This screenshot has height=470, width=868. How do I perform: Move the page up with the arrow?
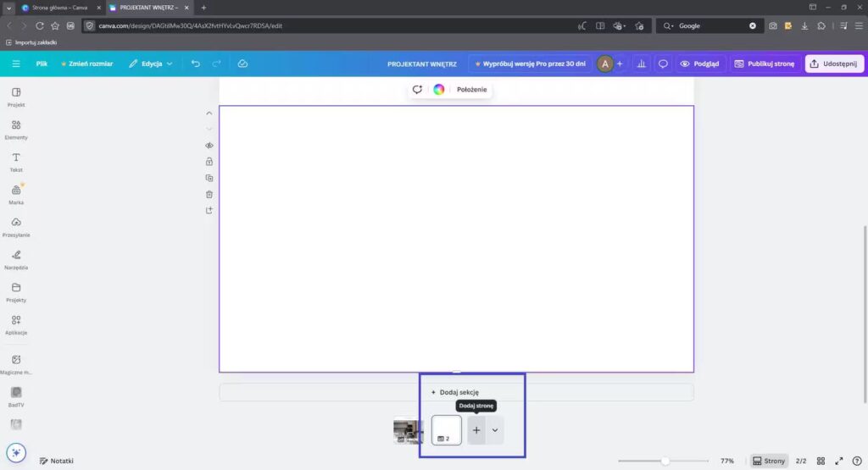(209, 113)
